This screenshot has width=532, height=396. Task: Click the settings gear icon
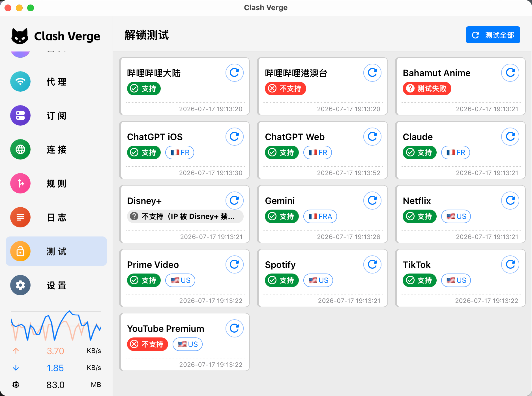coord(20,285)
